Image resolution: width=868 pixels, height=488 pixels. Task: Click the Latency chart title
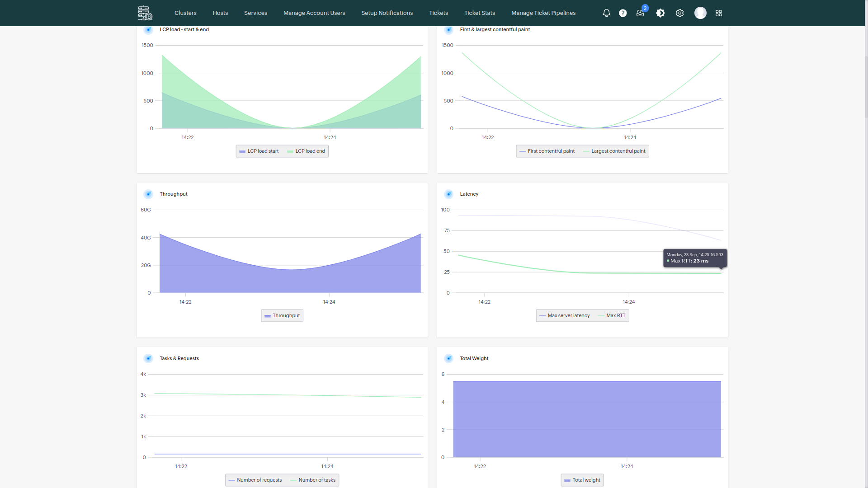(x=469, y=194)
